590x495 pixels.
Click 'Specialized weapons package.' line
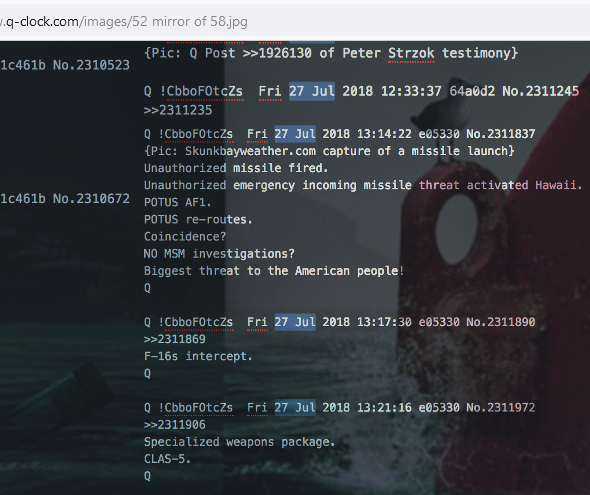click(239, 442)
